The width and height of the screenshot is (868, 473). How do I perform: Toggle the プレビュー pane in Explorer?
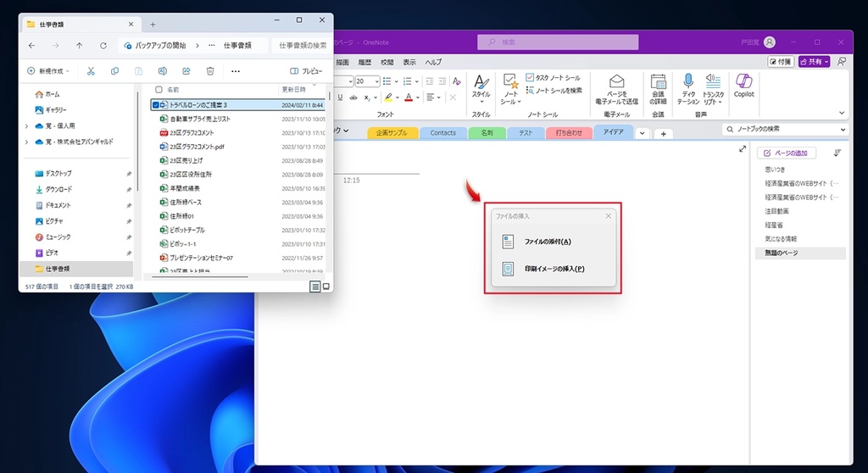306,71
